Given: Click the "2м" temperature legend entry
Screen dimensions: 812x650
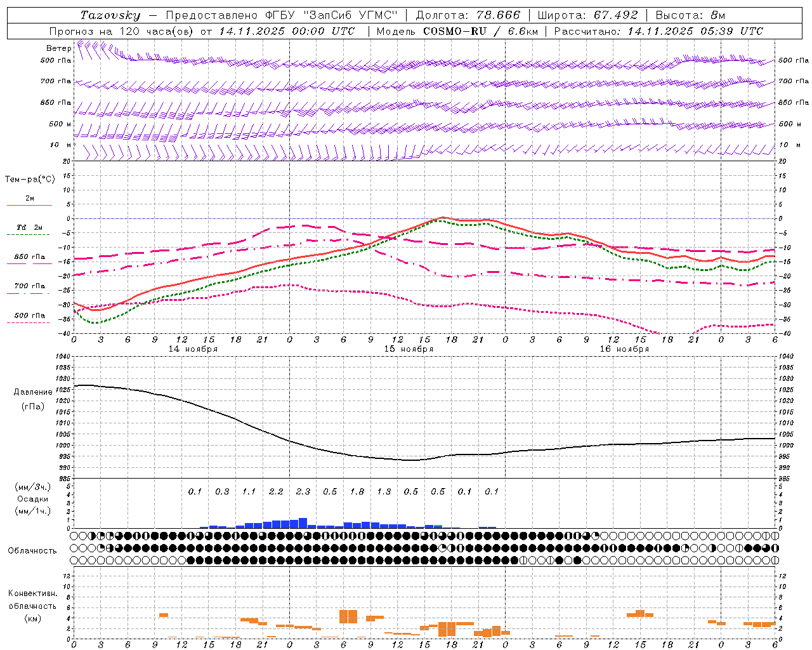Looking at the screenshot, I should coord(30,199).
